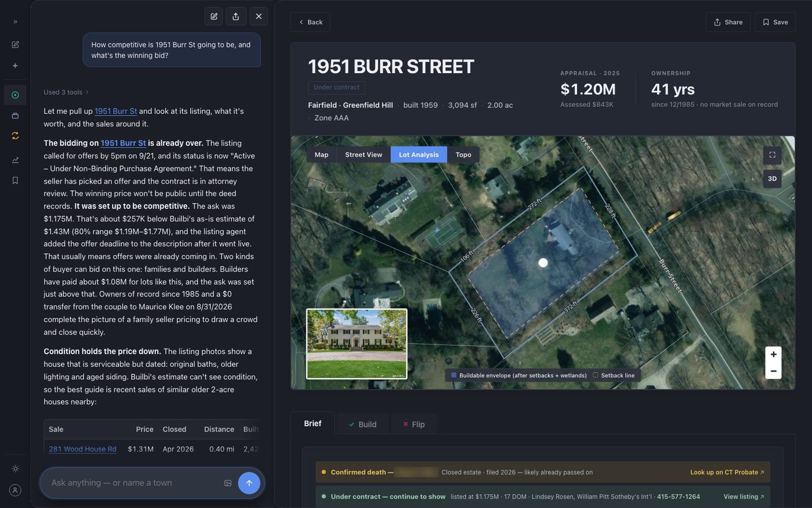Expand the sidebar with double chevron icon

[x=15, y=21]
